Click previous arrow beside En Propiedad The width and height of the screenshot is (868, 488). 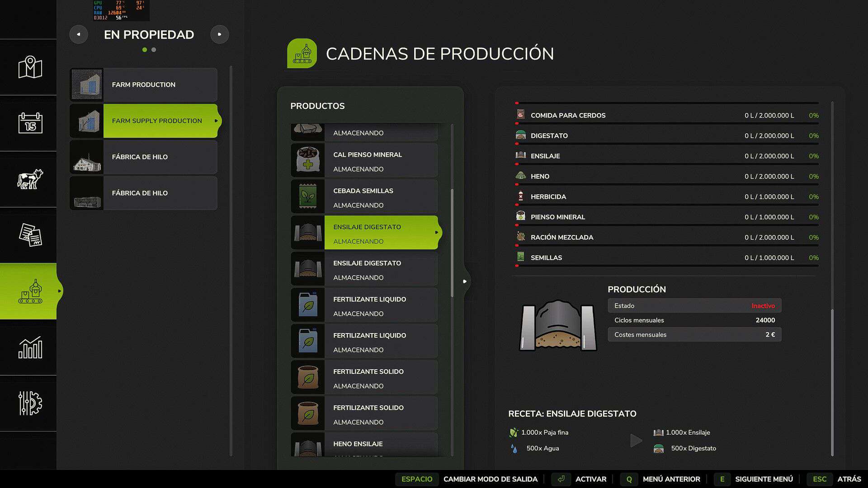pos(79,34)
